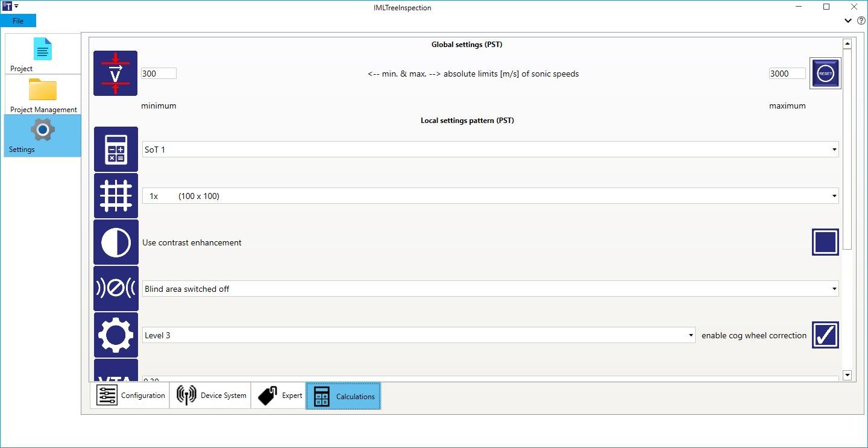The width and height of the screenshot is (868, 448).
Task: Expand the Blind area switched off dropdown
Action: click(x=490, y=289)
